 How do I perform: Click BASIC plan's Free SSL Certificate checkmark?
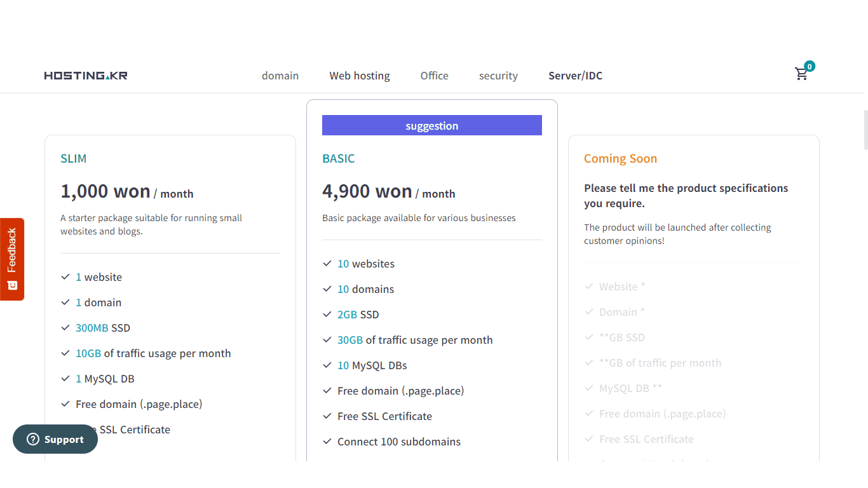(327, 416)
